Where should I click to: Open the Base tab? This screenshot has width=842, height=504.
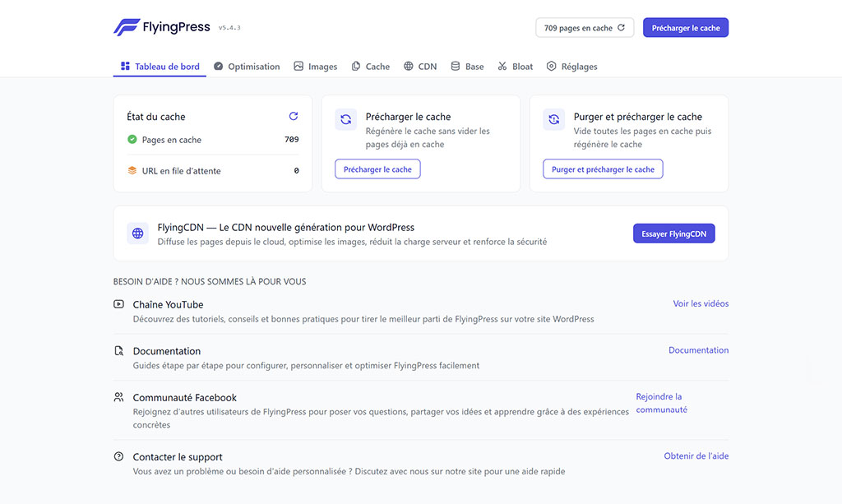[x=467, y=67]
